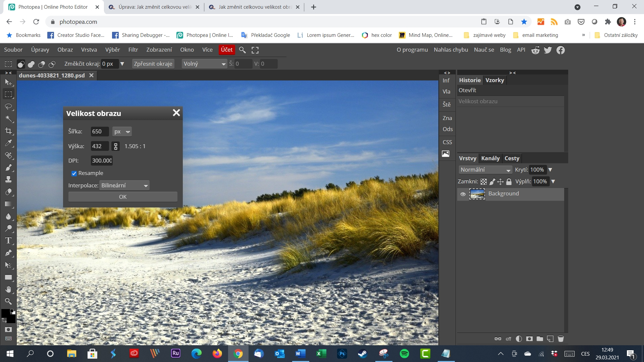Viewport: 644px width, 362px height.
Task: Toggle lock image pixels brush icon
Action: tap(492, 182)
